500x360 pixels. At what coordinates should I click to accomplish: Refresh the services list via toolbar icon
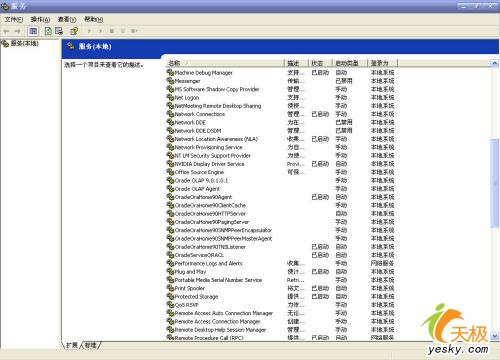point(48,31)
